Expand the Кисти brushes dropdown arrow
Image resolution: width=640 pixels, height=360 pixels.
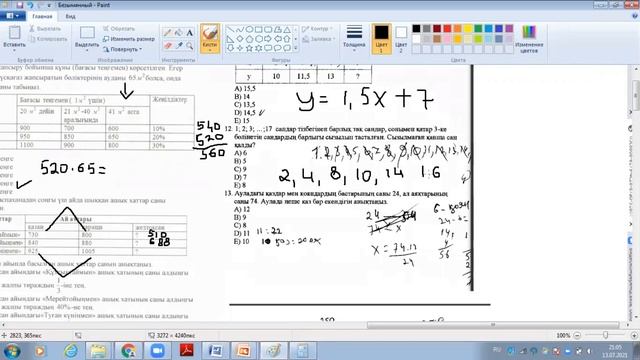click(210, 50)
